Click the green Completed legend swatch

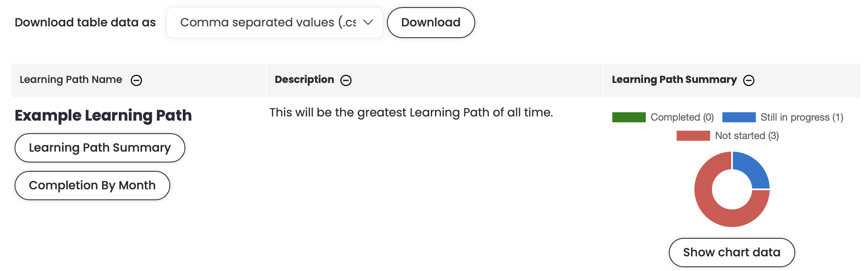coord(629,117)
